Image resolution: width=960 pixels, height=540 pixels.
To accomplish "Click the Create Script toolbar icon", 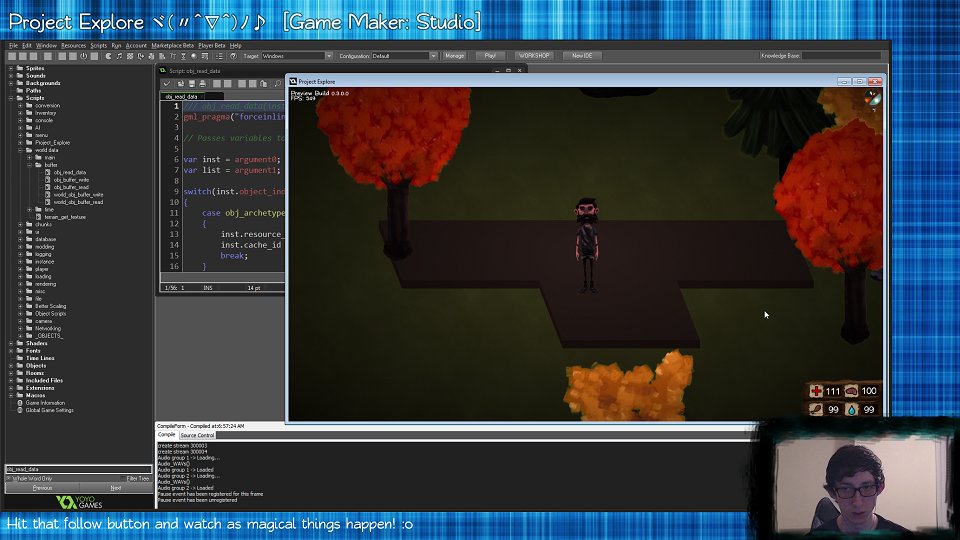I will [151, 56].
